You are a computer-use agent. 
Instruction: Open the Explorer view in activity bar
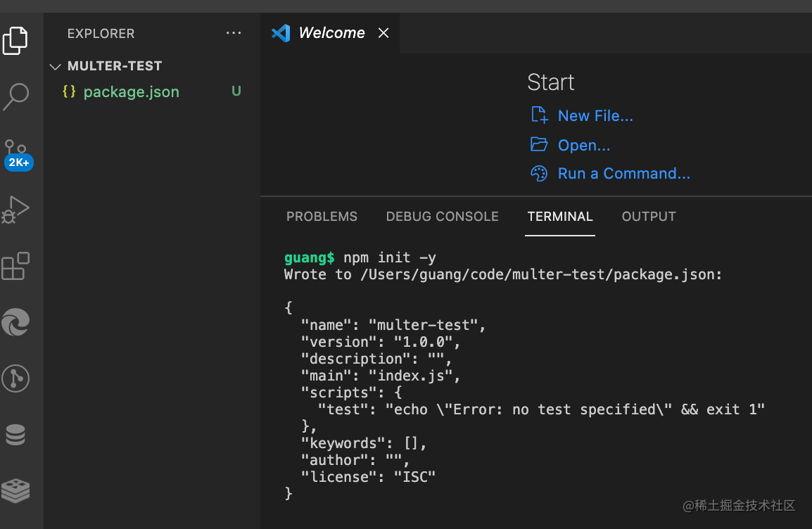[x=15, y=40]
